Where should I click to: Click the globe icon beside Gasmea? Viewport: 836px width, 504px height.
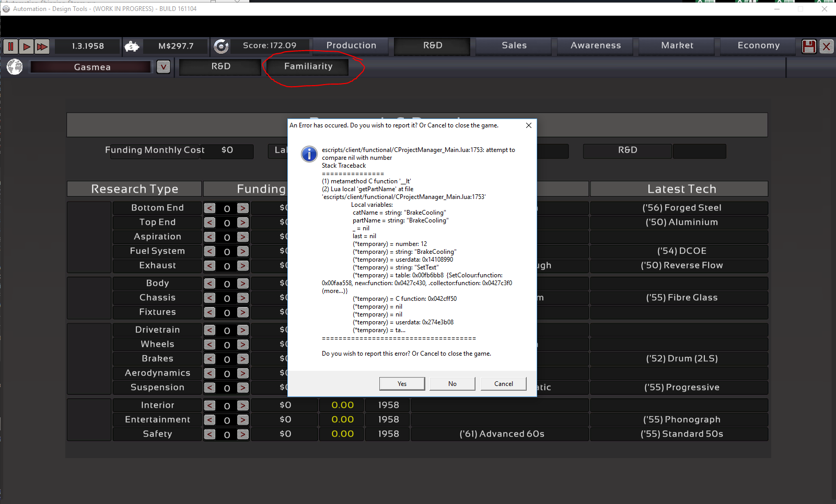(15, 67)
